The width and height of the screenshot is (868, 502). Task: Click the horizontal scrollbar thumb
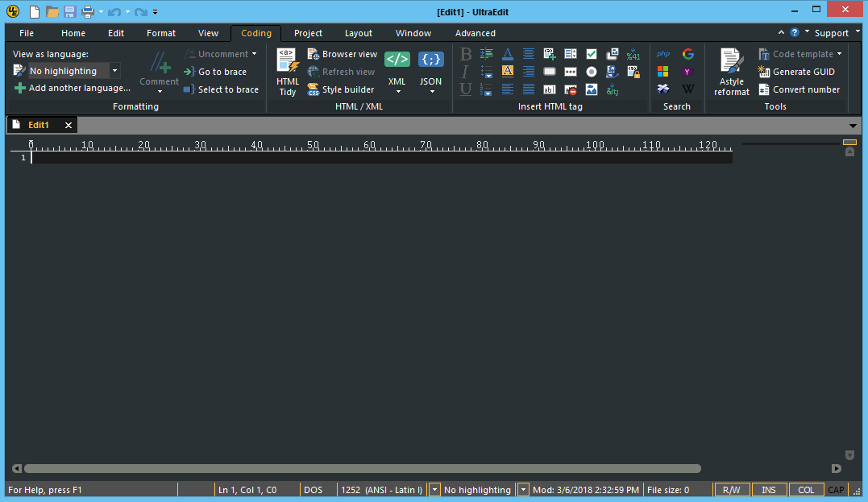click(363, 469)
